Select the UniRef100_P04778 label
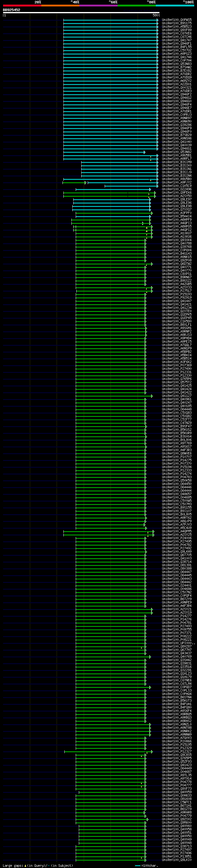This screenshot has width=197, height=868. 176,781
